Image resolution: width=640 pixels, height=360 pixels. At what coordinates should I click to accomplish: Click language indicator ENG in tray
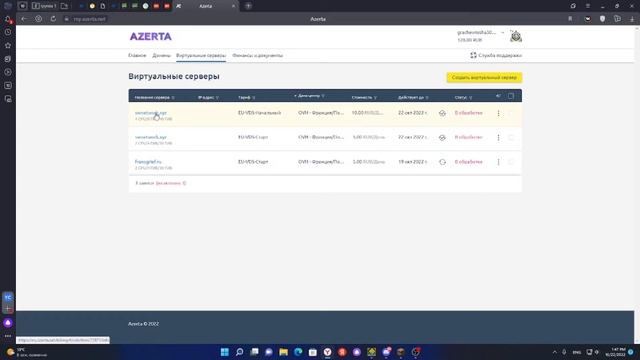coord(576,352)
